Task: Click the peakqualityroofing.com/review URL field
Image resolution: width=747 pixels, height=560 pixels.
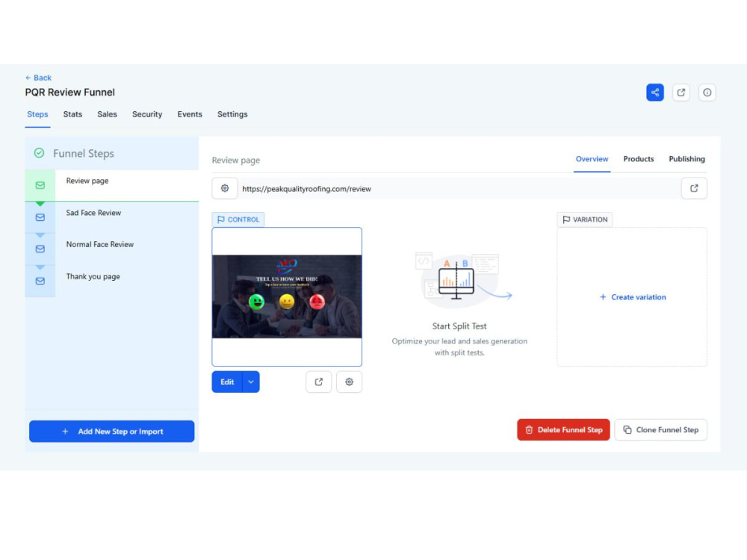Action: coord(459,189)
